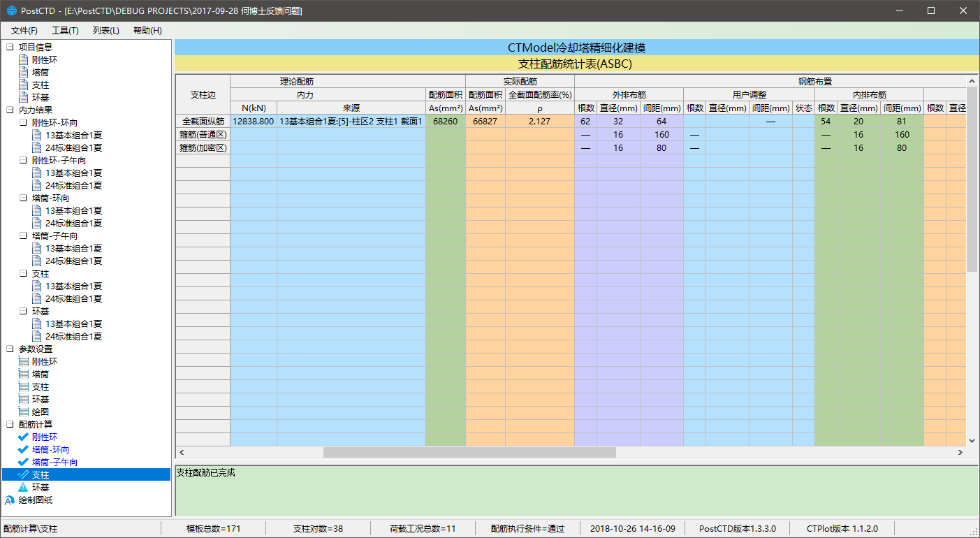Click document icon beside 塔筒 under 项目信息
980x538 pixels.
(x=24, y=73)
